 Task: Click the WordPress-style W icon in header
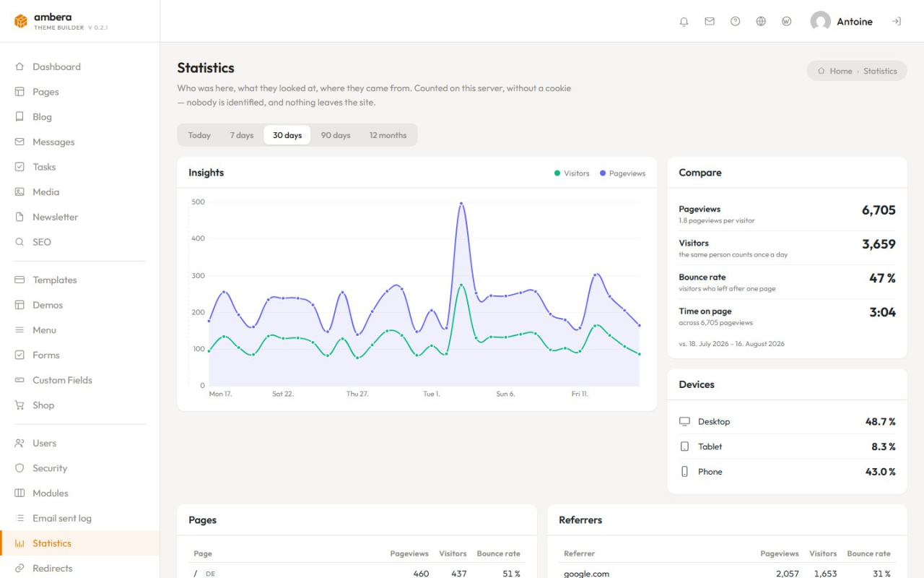coord(787,22)
